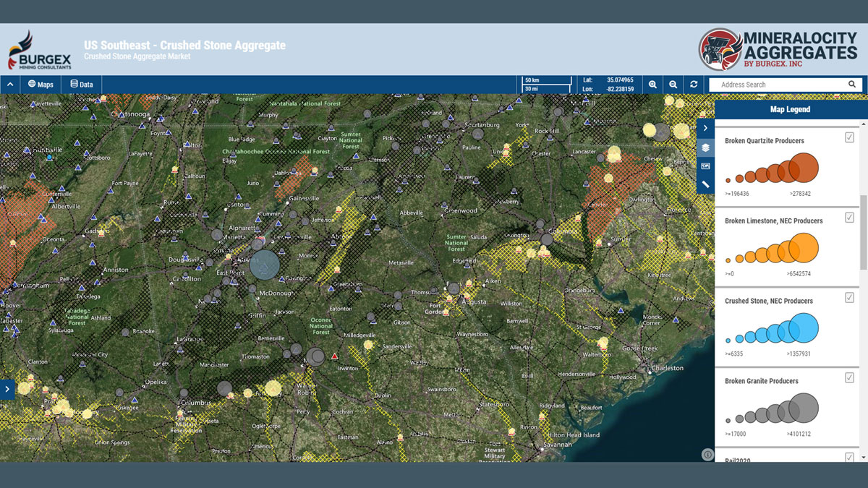This screenshot has height=488, width=868.
Task: Click the 'Broken Quartzite Producers' legend title
Action: tap(765, 141)
